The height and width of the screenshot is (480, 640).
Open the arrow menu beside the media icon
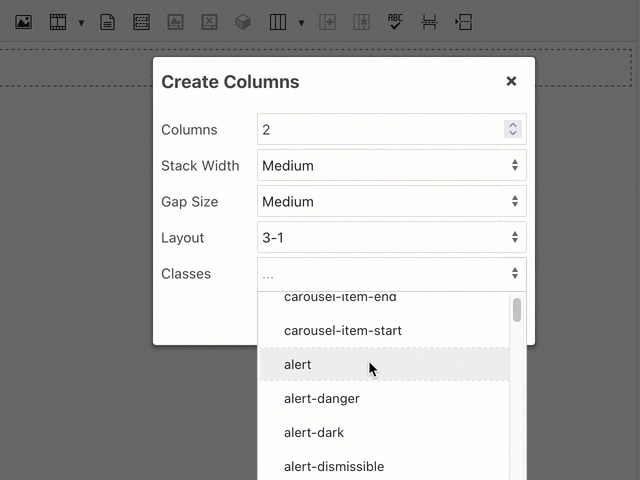[x=81, y=23]
